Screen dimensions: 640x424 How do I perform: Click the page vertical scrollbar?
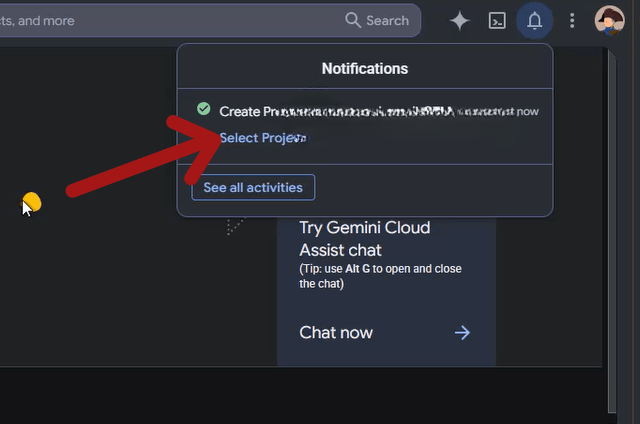612,231
